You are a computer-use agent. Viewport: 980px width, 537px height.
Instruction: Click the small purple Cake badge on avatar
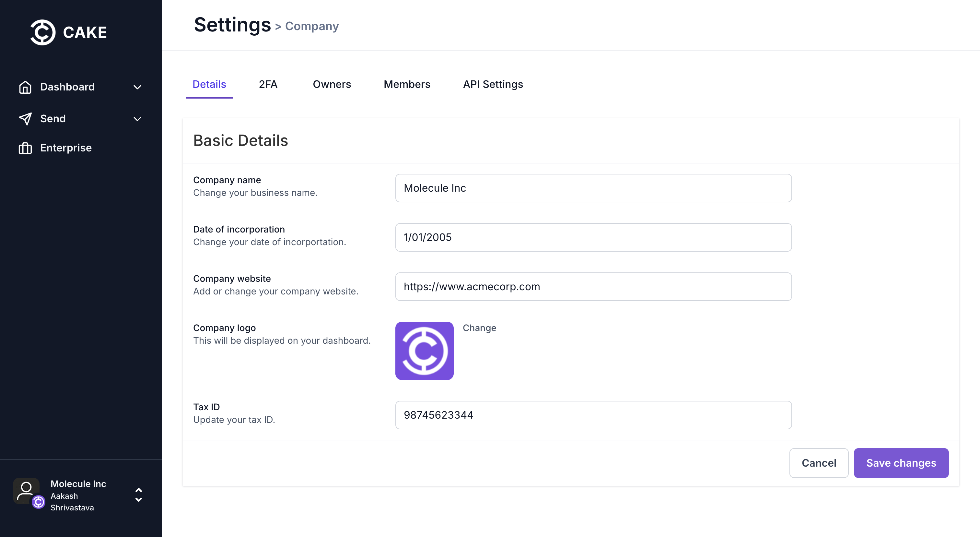[x=39, y=502]
